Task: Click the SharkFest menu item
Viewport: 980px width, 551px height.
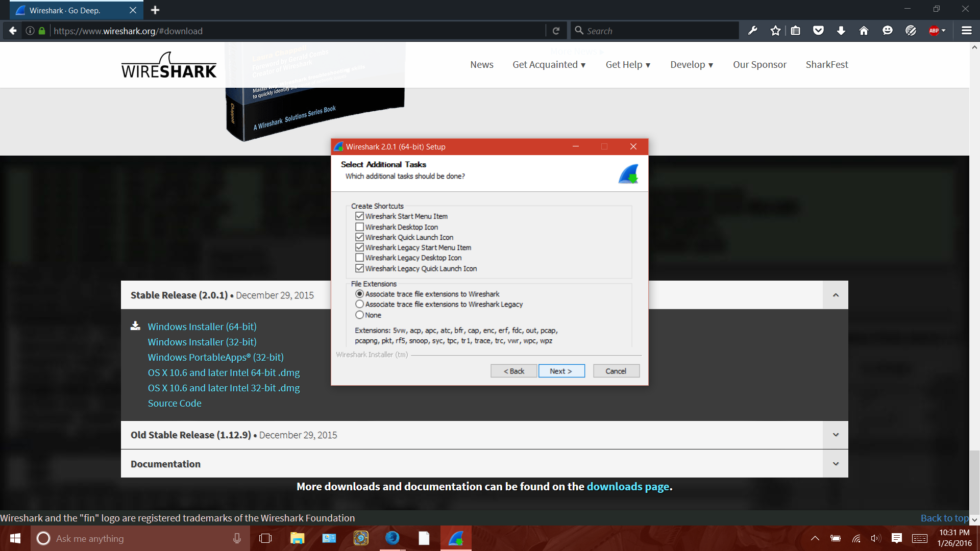Action: point(826,64)
